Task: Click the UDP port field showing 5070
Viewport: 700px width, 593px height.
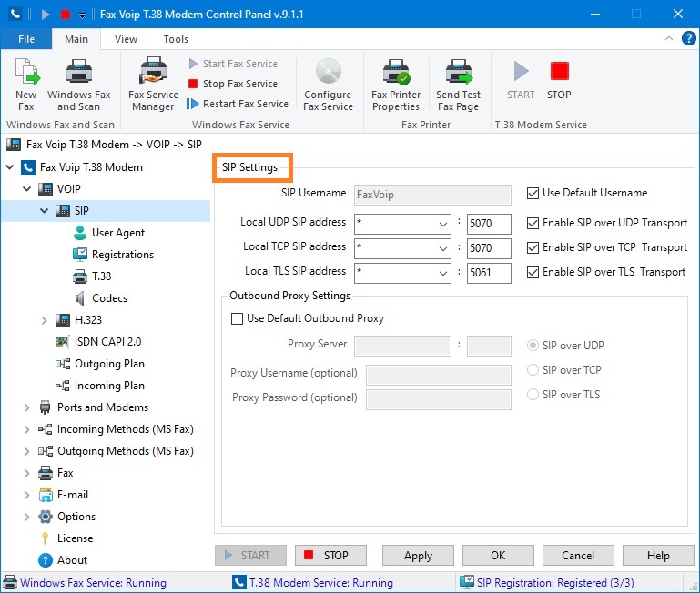Action: (x=489, y=224)
